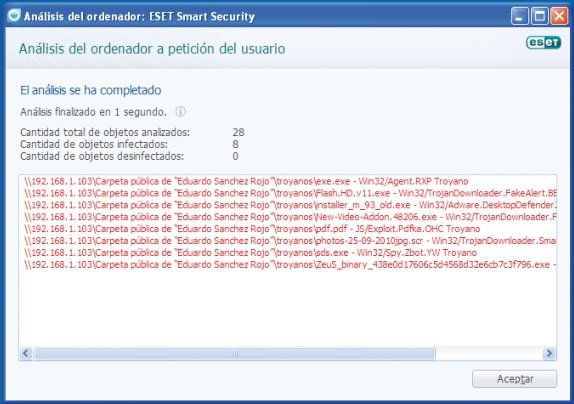Image resolution: width=574 pixels, height=404 pixels.
Task: Select the exe.exe Win32/Agent.RXP log entry
Action: click(246, 181)
